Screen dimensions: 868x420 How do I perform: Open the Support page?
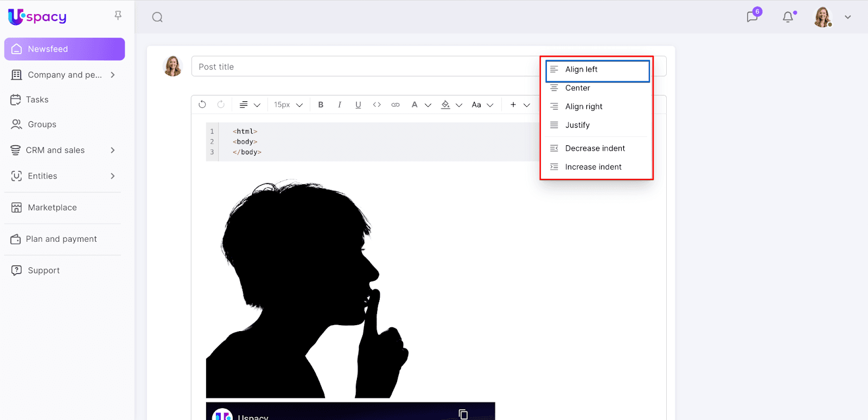[x=43, y=270]
